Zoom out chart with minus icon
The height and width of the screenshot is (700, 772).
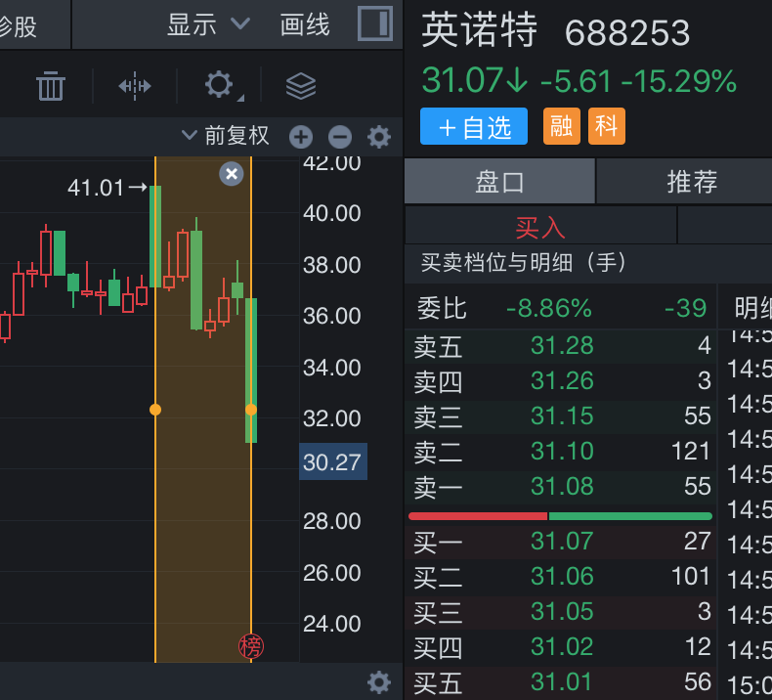point(339,137)
